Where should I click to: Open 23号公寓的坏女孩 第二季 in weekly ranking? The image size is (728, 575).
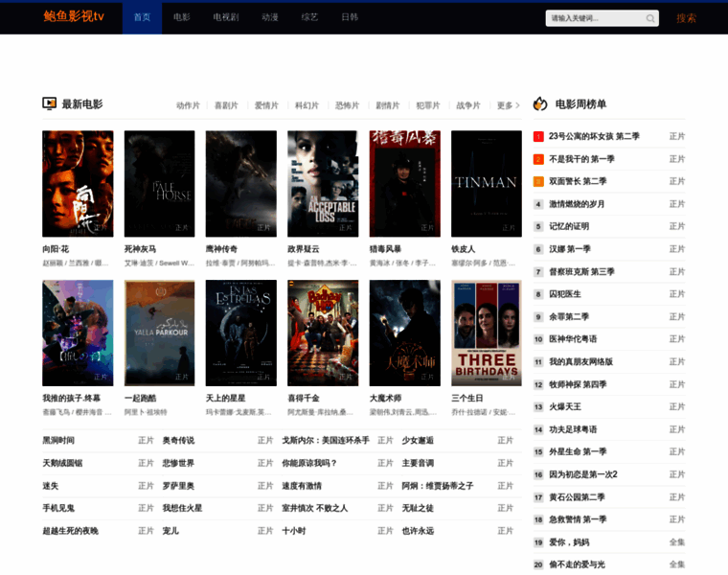(x=594, y=136)
